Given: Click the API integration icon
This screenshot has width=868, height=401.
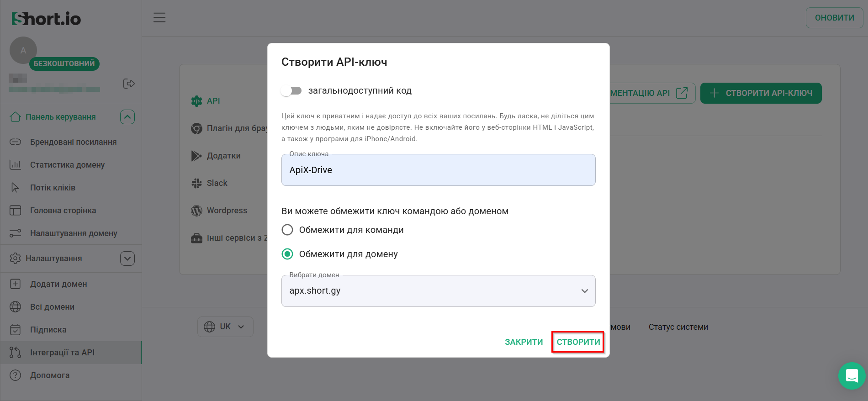Looking at the screenshot, I should pyautogui.click(x=196, y=101).
